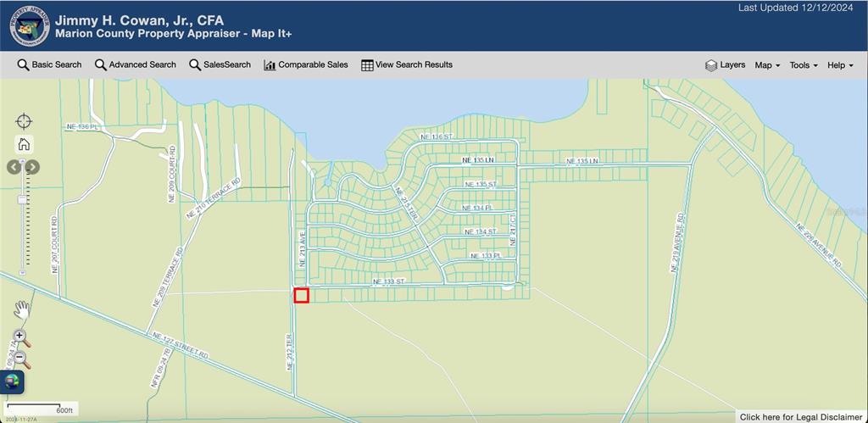Expand the Help dropdown menu

pos(840,65)
